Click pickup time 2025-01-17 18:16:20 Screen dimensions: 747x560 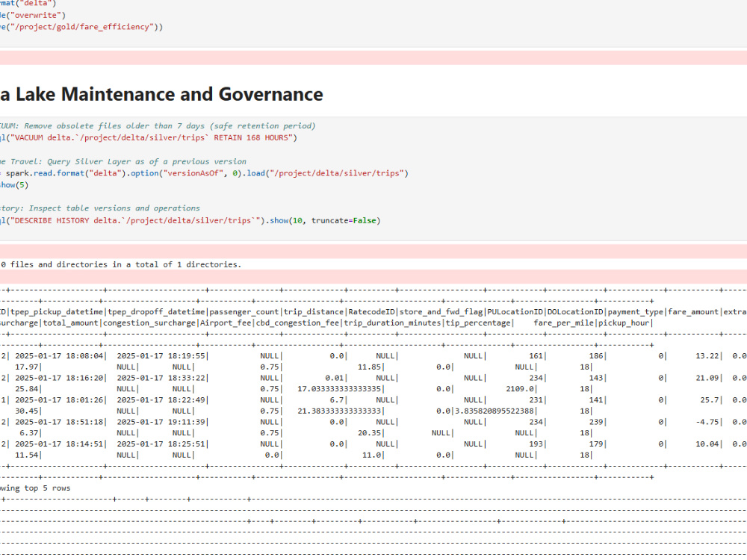(60, 378)
